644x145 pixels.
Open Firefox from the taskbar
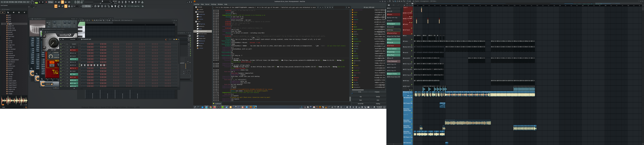pos(215,107)
